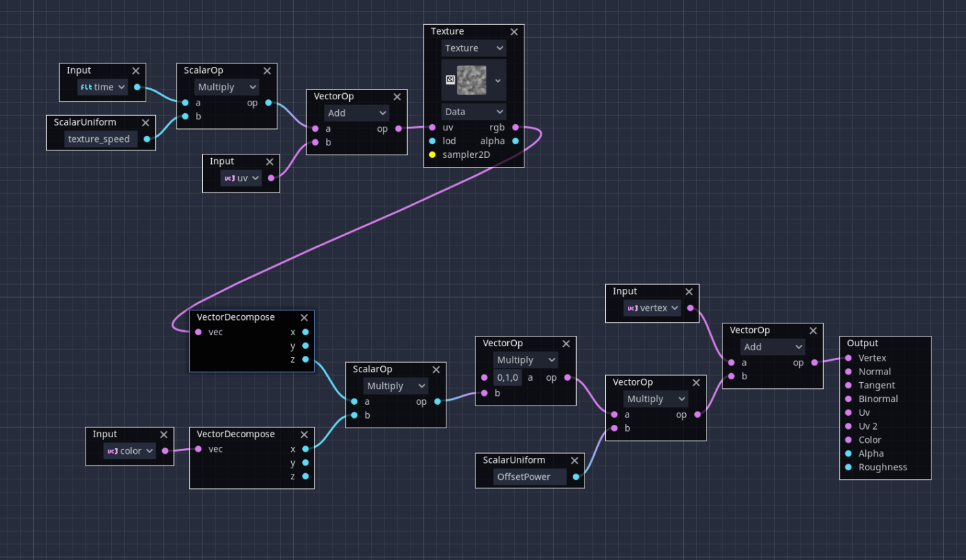Click the lod input port of the Texture node
966x560 pixels.
click(x=433, y=141)
